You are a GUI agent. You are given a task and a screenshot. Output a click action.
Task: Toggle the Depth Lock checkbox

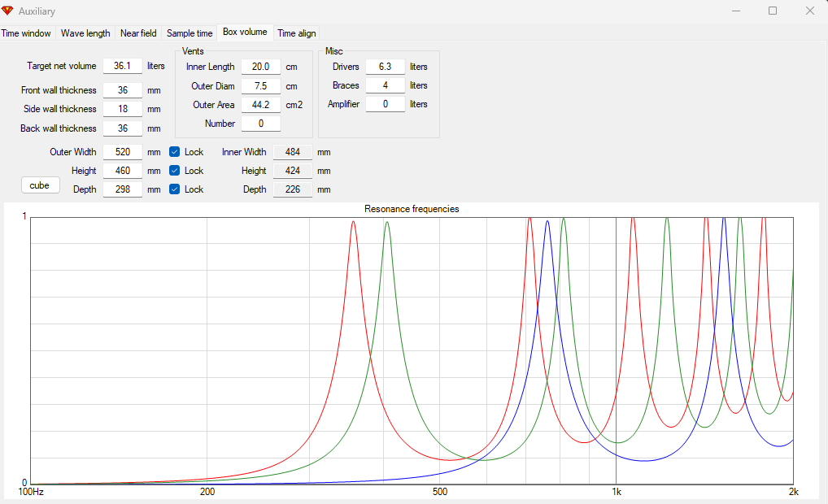click(174, 189)
